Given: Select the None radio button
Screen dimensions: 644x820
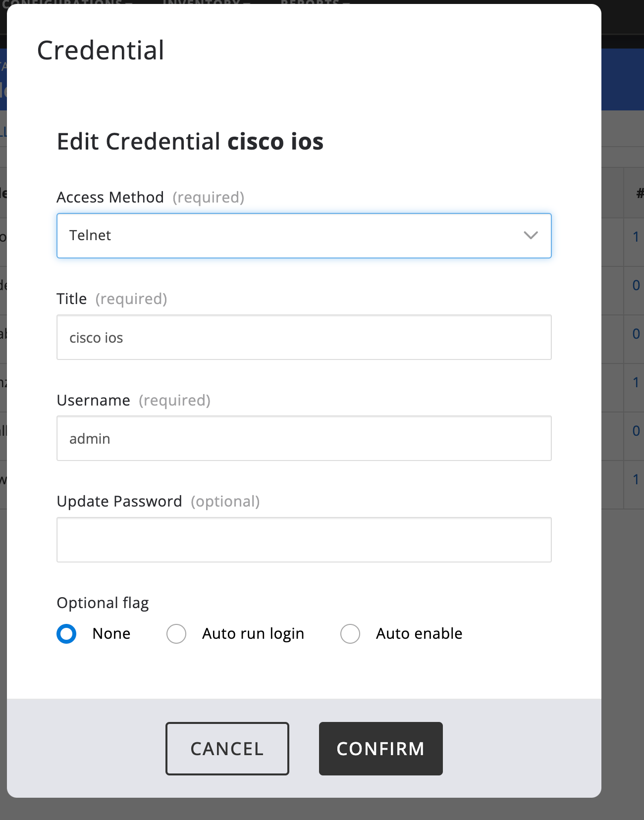Looking at the screenshot, I should [x=66, y=634].
